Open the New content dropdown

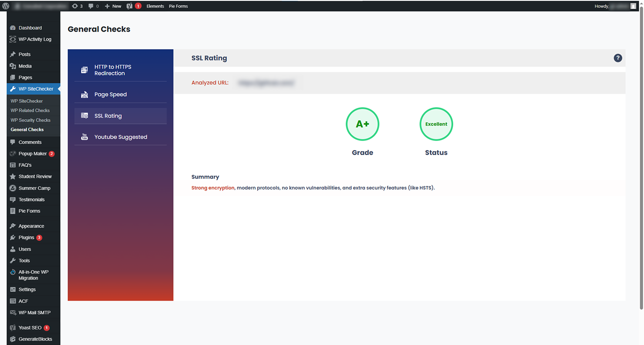tap(113, 6)
